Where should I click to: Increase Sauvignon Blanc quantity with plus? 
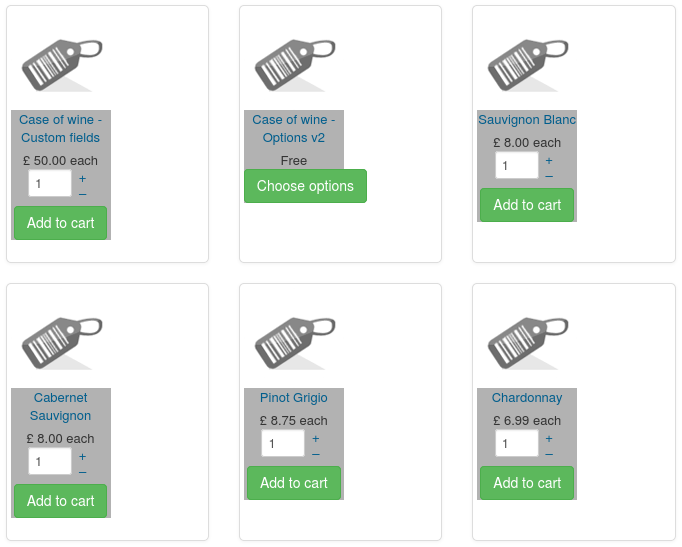tap(549, 160)
